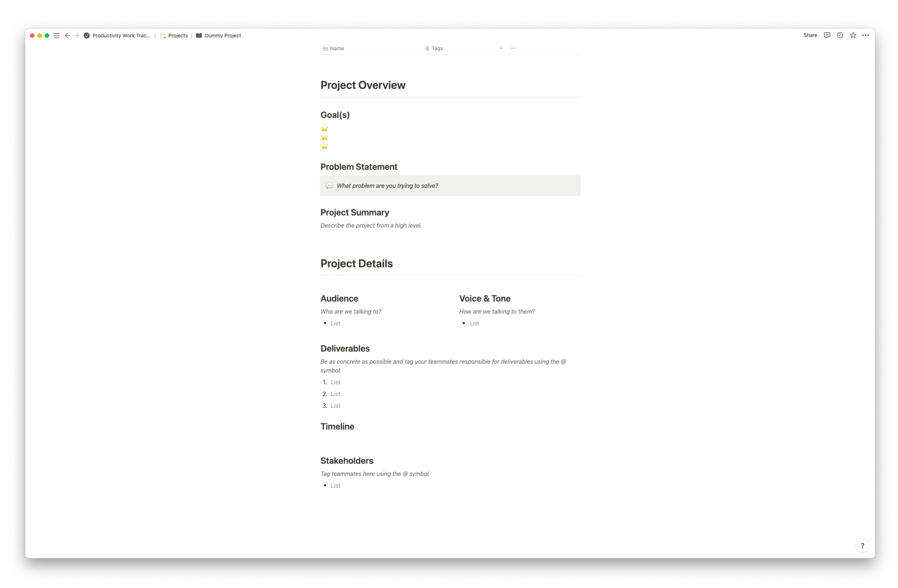Click 'Who are we talking to?' text

[351, 312]
